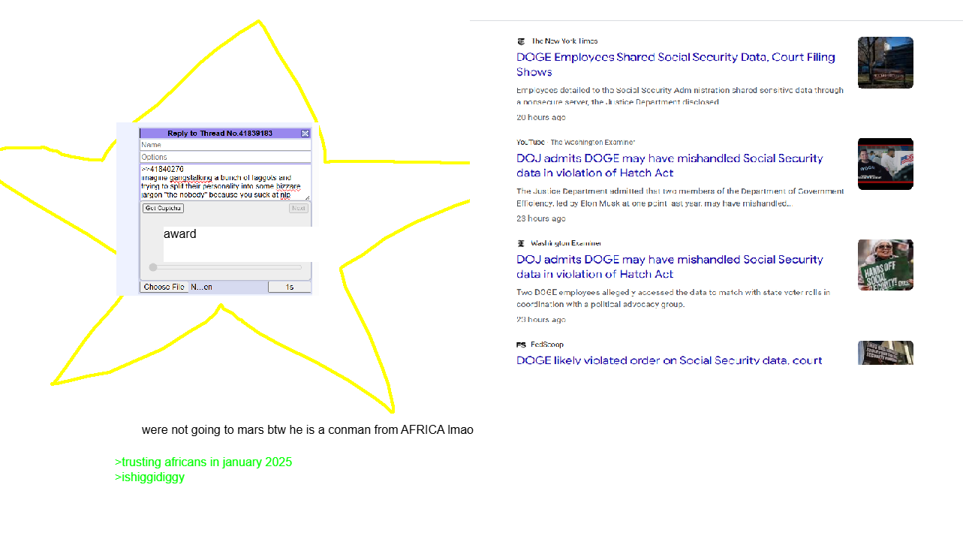Click the 1s post countdown button

pyautogui.click(x=290, y=287)
